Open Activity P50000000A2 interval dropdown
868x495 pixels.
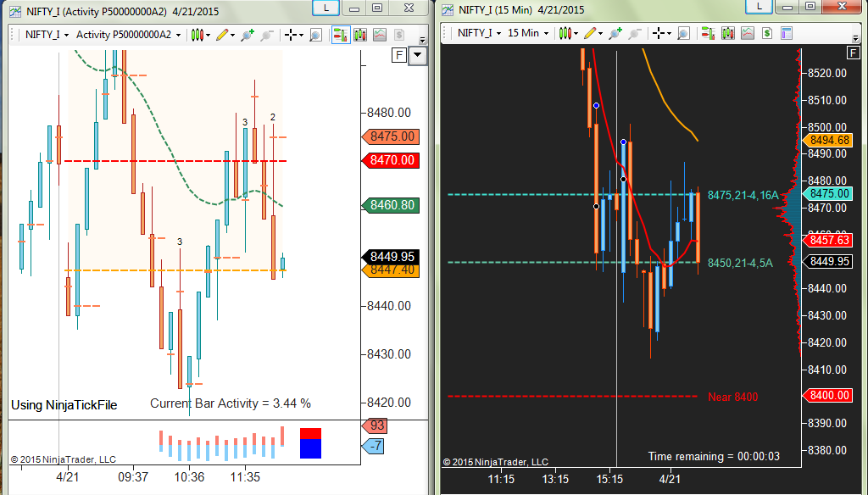pyautogui.click(x=128, y=35)
